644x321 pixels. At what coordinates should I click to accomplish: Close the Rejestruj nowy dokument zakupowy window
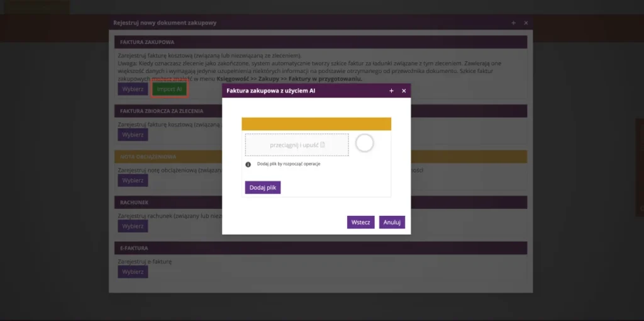click(526, 23)
